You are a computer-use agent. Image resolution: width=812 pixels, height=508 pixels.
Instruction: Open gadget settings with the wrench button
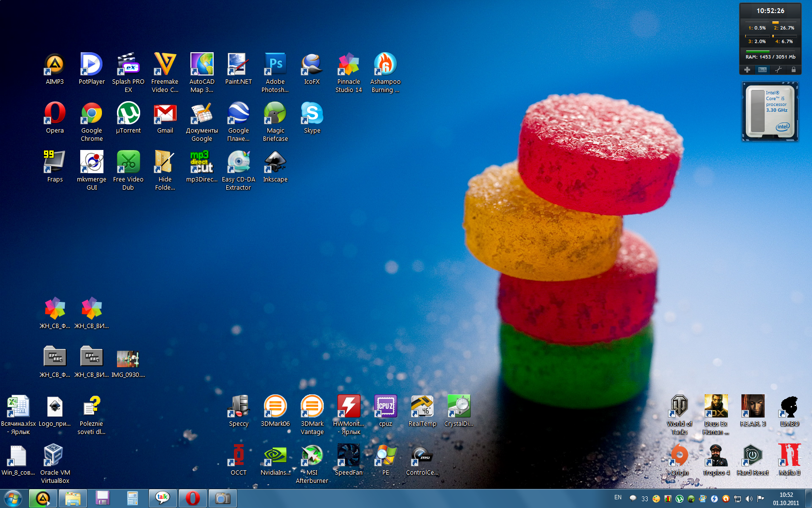[778, 70]
